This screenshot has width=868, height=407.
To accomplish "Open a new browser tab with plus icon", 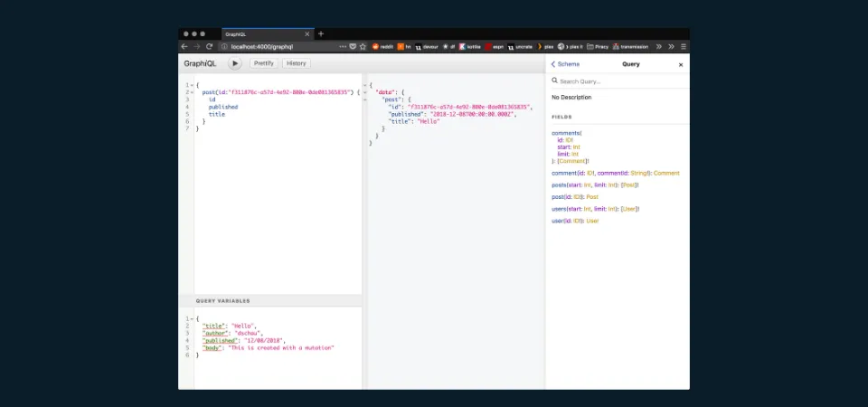I will pos(321,33).
